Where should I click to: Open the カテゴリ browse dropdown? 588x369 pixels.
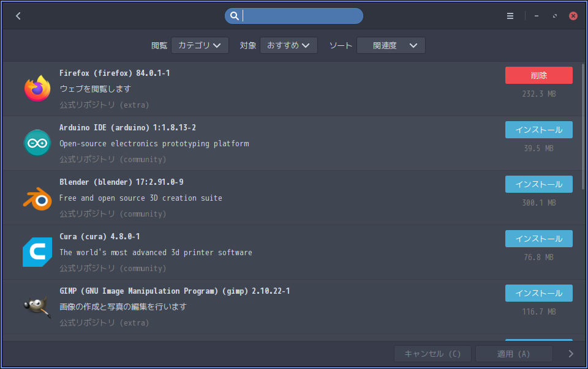pyautogui.click(x=200, y=45)
